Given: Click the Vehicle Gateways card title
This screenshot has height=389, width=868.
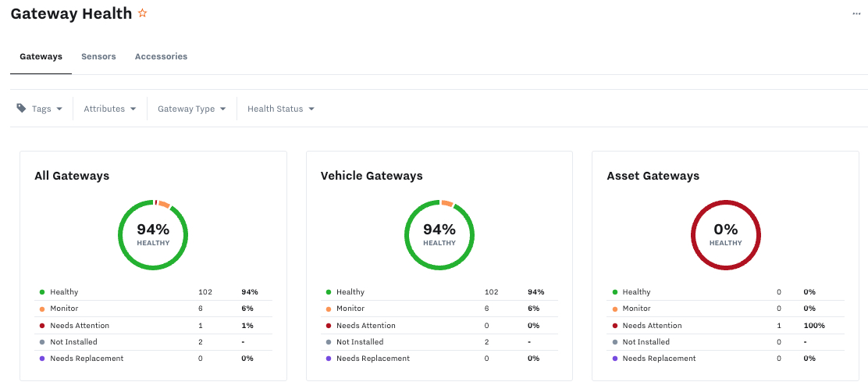Looking at the screenshot, I should coord(372,176).
